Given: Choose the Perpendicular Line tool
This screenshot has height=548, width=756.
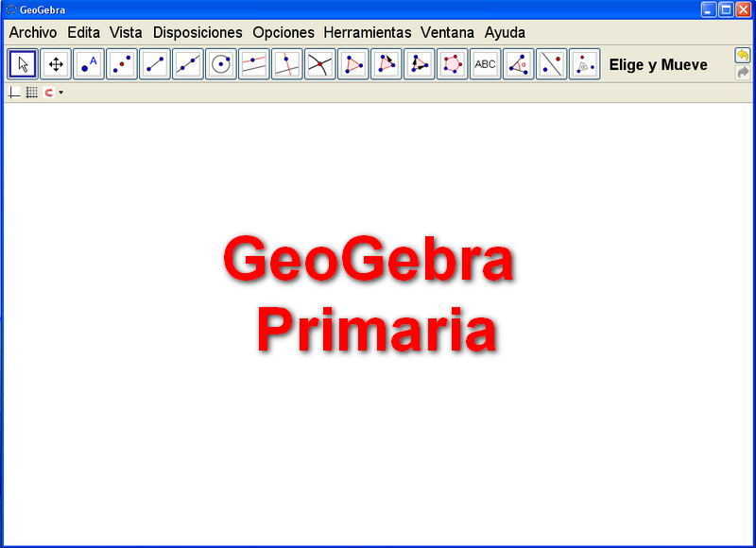Looking at the screenshot, I should pyautogui.click(x=287, y=64).
